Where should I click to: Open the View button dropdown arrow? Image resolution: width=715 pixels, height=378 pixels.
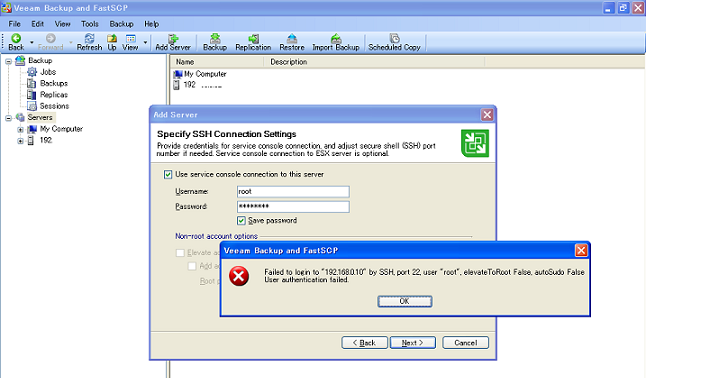[145, 42]
